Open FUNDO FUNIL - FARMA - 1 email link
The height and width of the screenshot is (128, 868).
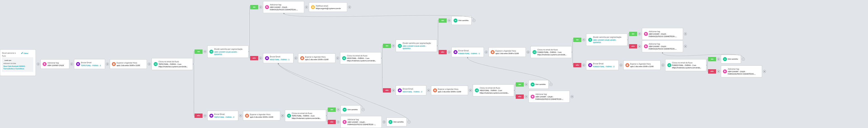click(469, 54)
